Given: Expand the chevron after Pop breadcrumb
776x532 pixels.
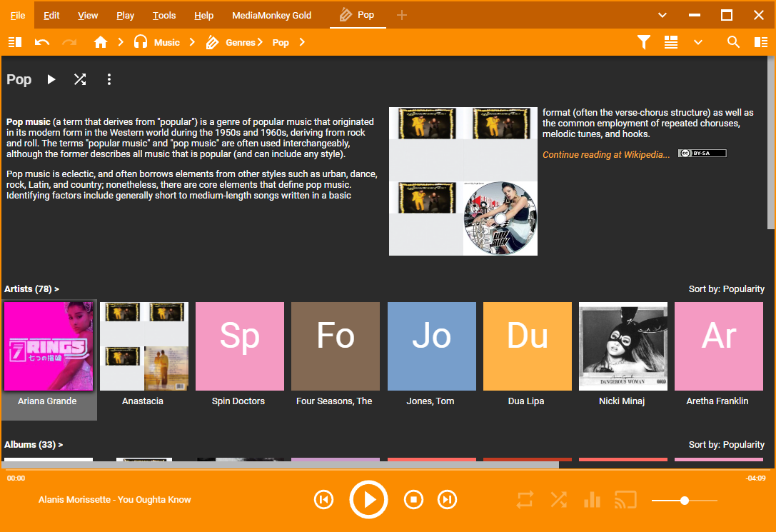Looking at the screenshot, I should click(x=302, y=43).
